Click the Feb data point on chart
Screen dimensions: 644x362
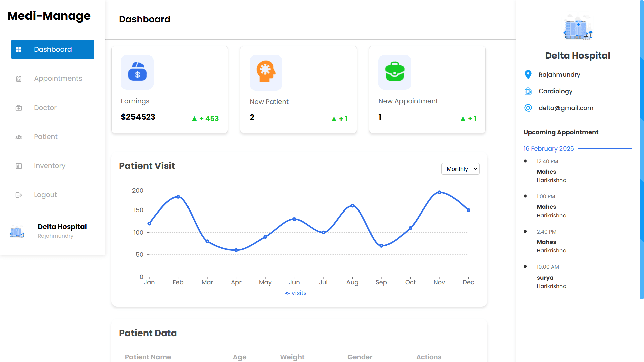click(178, 197)
